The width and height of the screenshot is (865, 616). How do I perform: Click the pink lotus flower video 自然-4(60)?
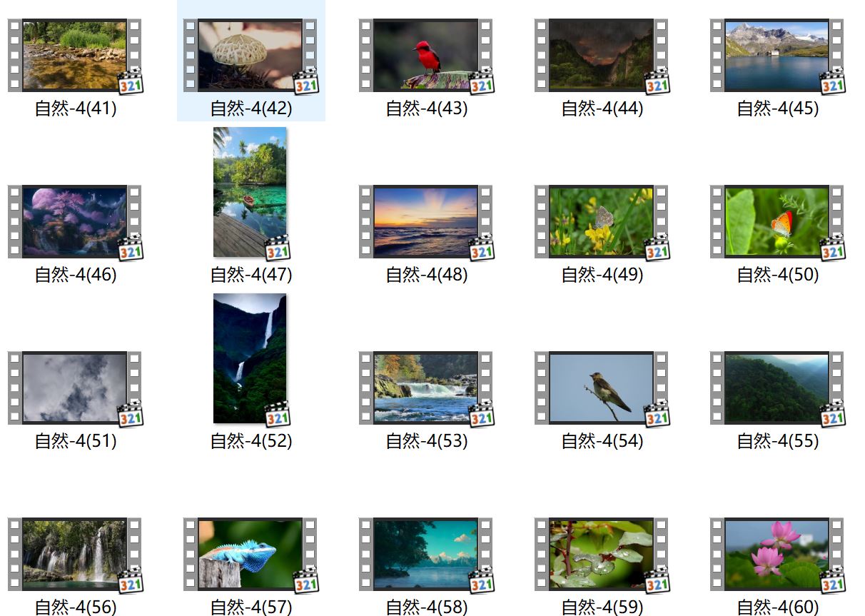click(777, 555)
